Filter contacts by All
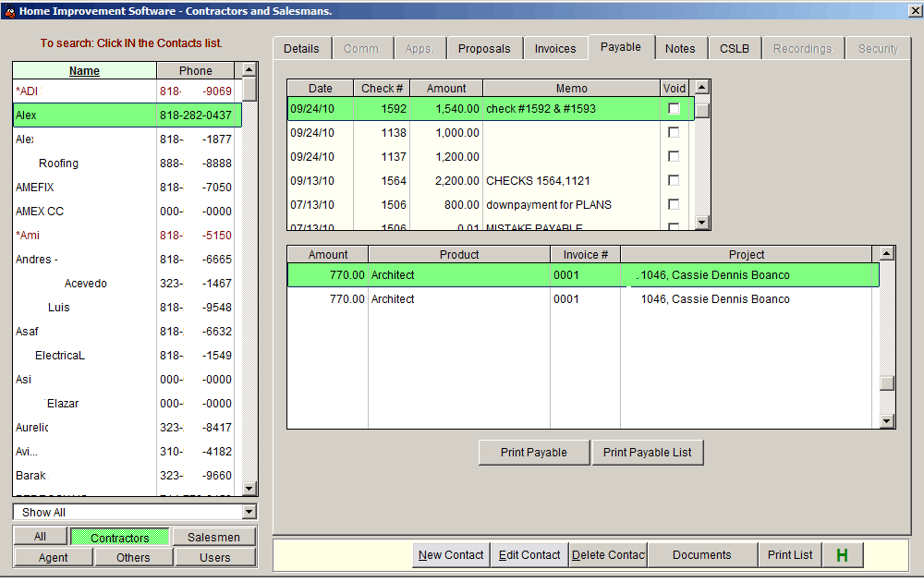This screenshot has width=924, height=582. pyautogui.click(x=40, y=537)
